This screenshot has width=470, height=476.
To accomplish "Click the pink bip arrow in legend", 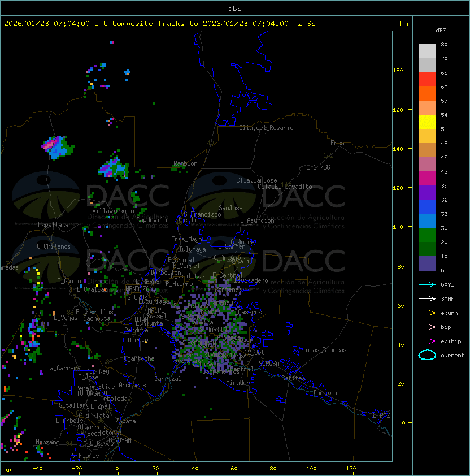I will [x=427, y=327].
